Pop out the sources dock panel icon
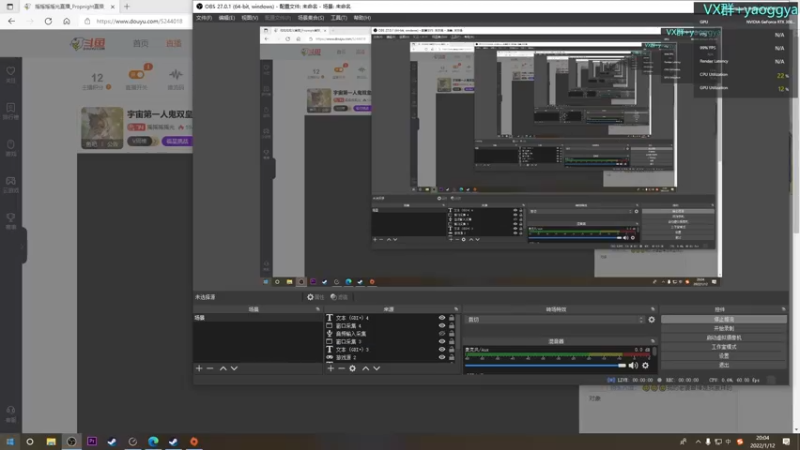 coord(456,309)
